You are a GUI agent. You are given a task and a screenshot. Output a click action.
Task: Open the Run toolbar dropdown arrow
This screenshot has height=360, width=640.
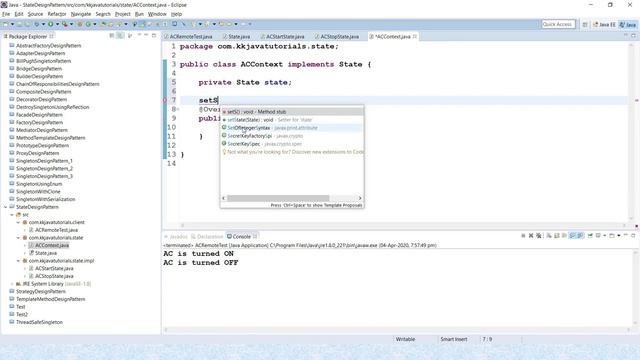click(58, 24)
